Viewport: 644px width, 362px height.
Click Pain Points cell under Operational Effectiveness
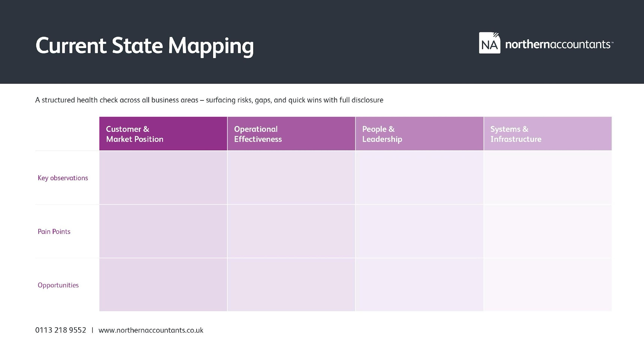pyautogui.click(x=291, y=231)
